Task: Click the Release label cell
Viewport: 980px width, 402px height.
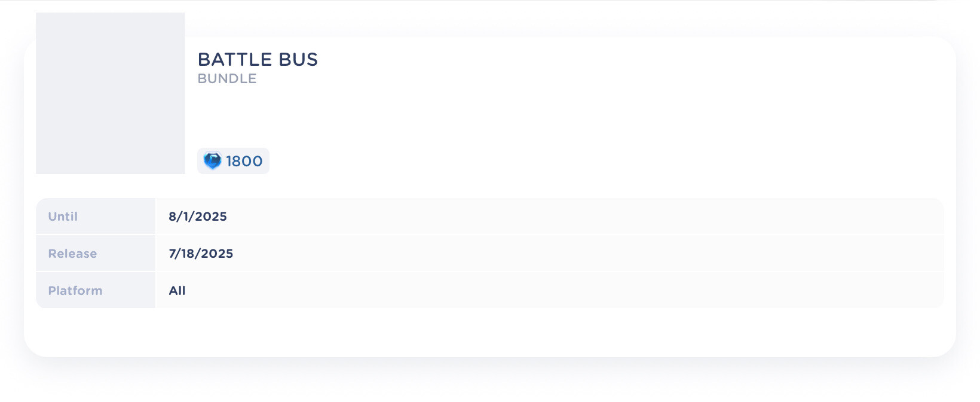Action: [73, 253]
